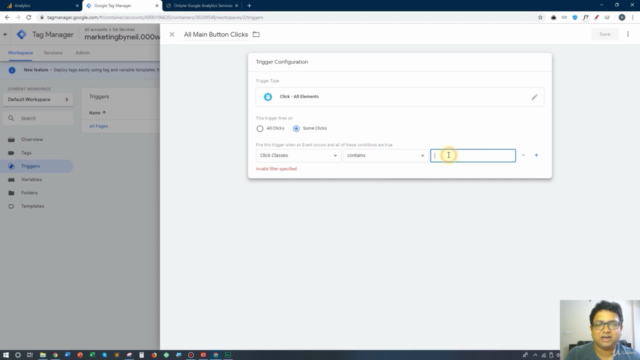Open the Windows Start menu
The width and height of the screenshot is (640, 360).
click(x=6, y=355)
